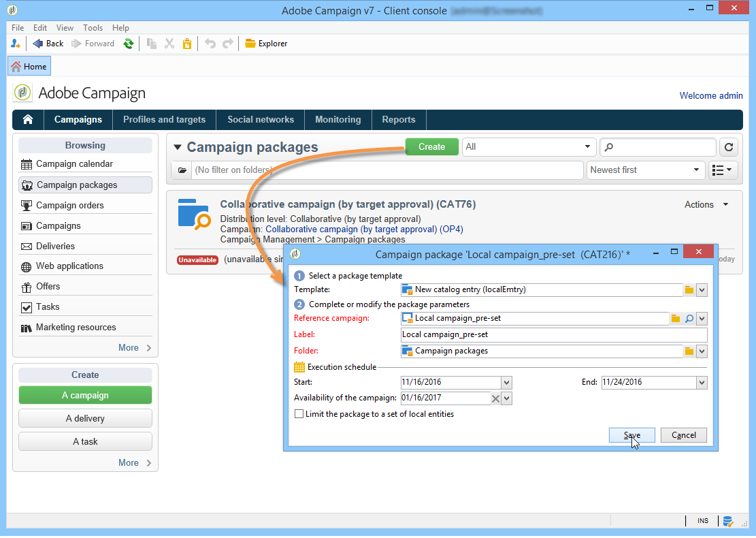Click the Redo arrow icon
Viewport: 756px width, 538px height.
(227, 44)
